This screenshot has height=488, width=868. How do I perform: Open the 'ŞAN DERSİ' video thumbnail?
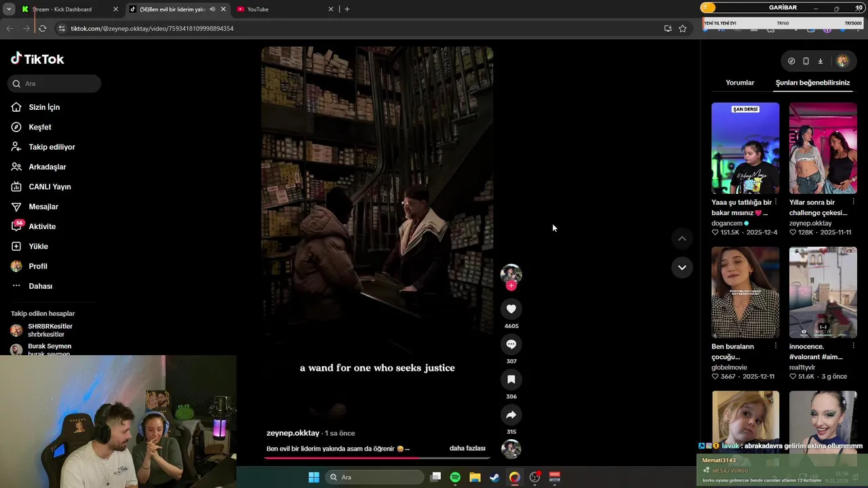(x=745, y=148)
